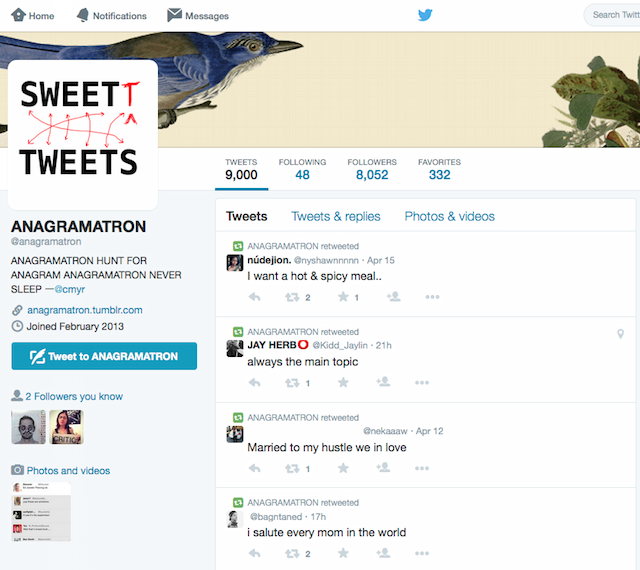Switch to Tweets & replies tab
Viewport: 640px width, 570px height.
(x=335, y=216)
